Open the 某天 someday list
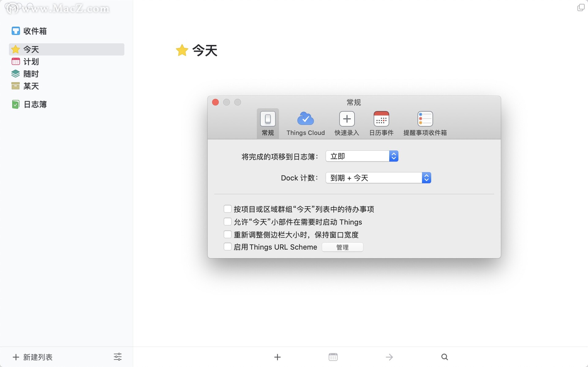Viewport: 588px width, 367px height. (x=66, y=86)
